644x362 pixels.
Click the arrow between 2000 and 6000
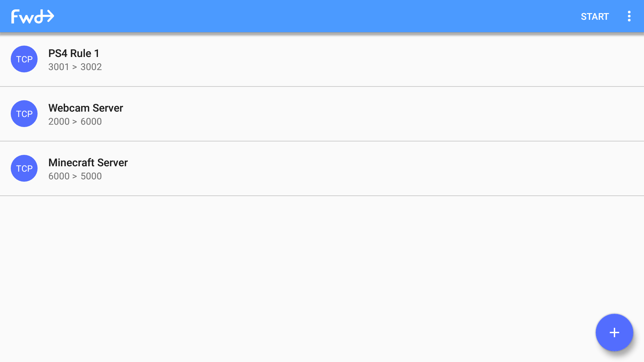click(x=75, y=122)
